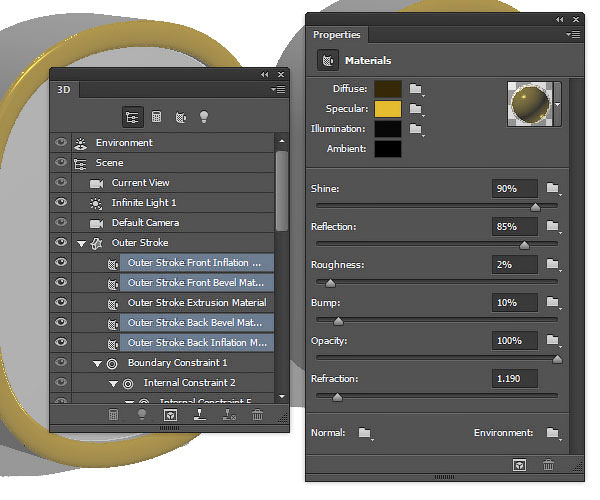Click add new light bulb in 3D panel footer
The height and width of the screenshot is (500, 600).
coord(142,415)
